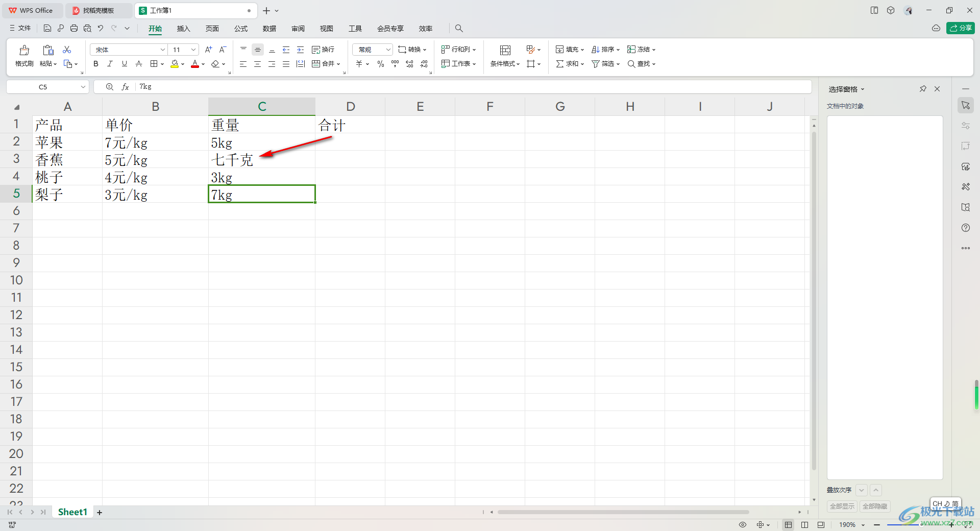This screenshot has width=980, height=531.
Task: Click the 筛选 (Filter) button
Action: [x=605, y=64]
